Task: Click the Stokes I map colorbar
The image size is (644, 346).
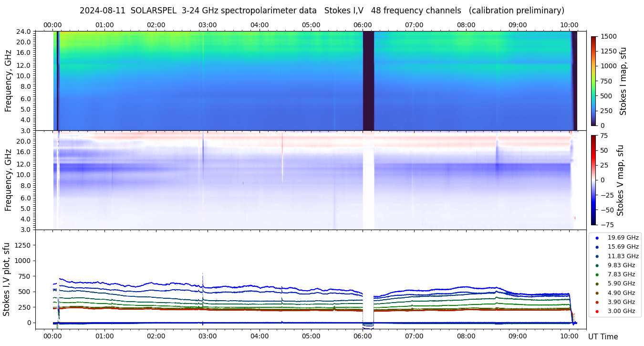Action: [593, 81]
